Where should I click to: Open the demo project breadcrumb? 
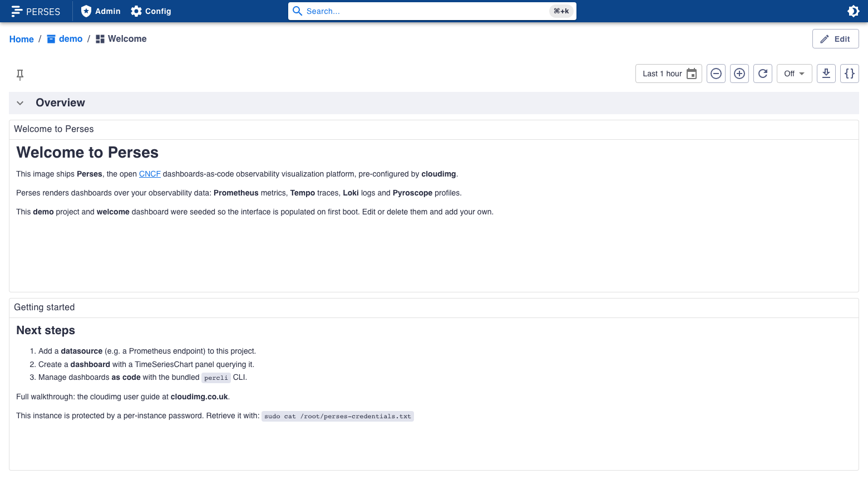tap(65, 39)
